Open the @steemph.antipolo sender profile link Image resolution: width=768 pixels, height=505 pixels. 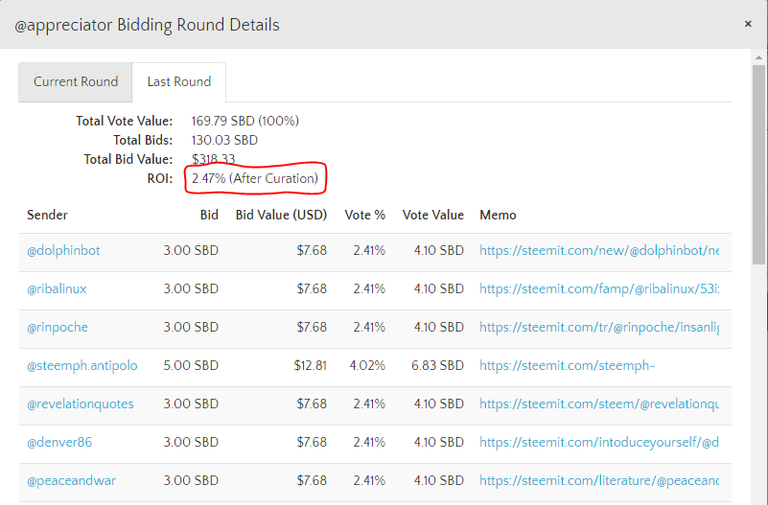click(82, 366)
